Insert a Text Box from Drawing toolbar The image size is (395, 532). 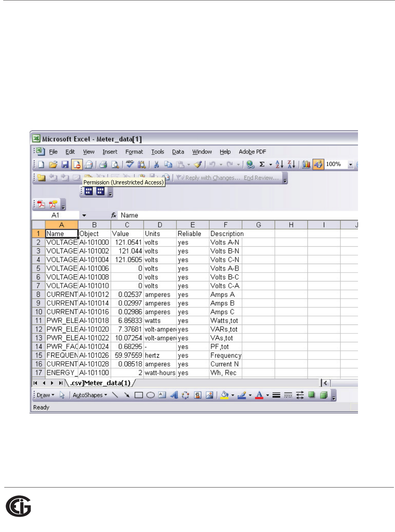[162, 395]
